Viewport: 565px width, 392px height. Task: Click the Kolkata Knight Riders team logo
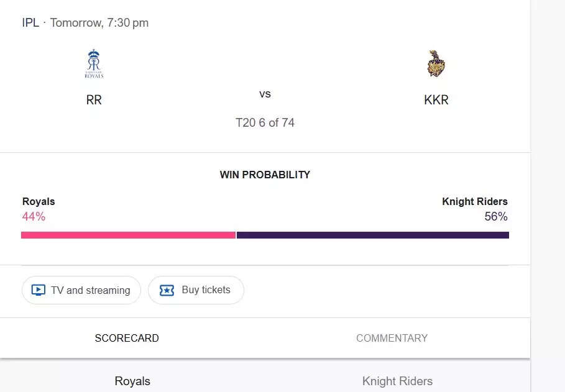[436, 63]
